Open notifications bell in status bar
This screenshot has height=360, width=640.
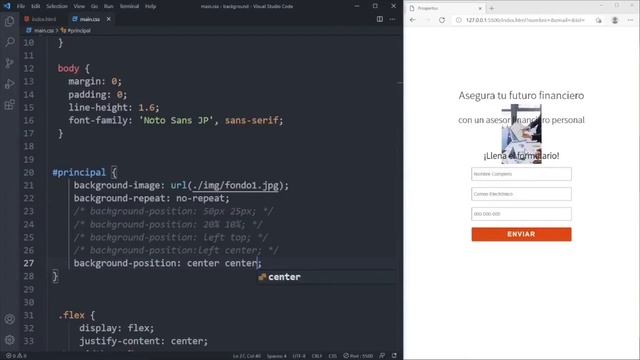coord(394,356)
